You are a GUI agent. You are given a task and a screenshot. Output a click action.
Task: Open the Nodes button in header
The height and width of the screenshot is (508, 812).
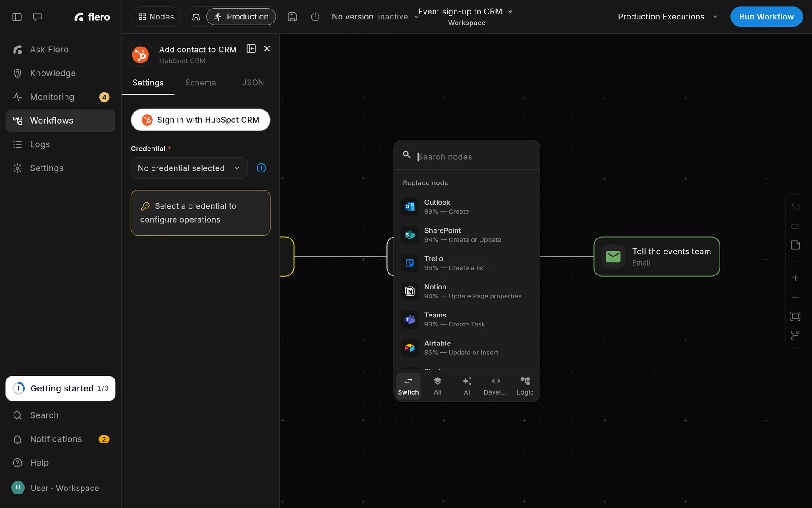[156, 17]
